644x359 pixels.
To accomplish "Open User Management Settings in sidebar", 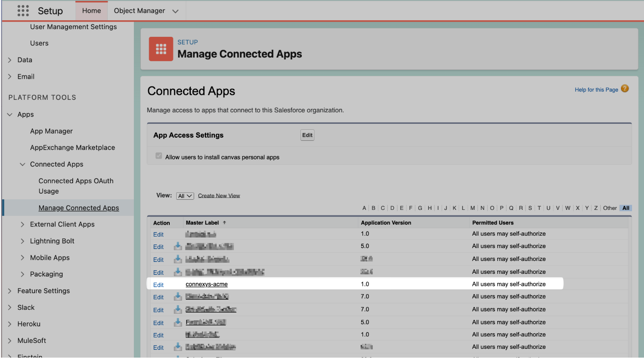I will (x=74, y=27).
